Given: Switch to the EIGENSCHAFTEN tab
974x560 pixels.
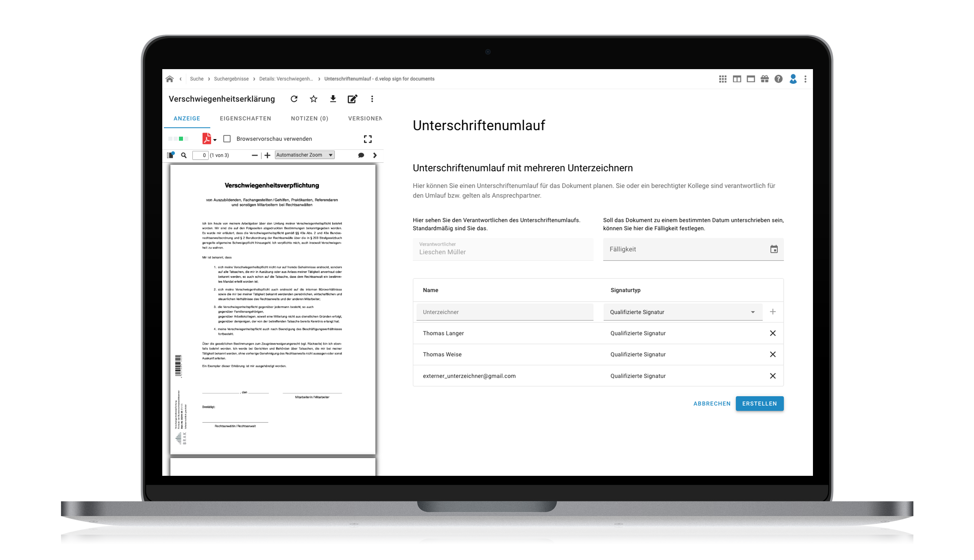Looking at the screenshot, I should (x=246, y=118).
